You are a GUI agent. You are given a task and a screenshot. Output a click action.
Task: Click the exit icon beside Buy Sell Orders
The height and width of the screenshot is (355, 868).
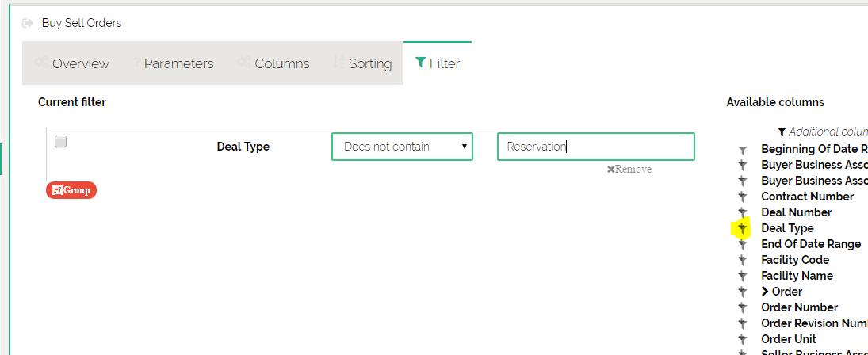(28, 24)
